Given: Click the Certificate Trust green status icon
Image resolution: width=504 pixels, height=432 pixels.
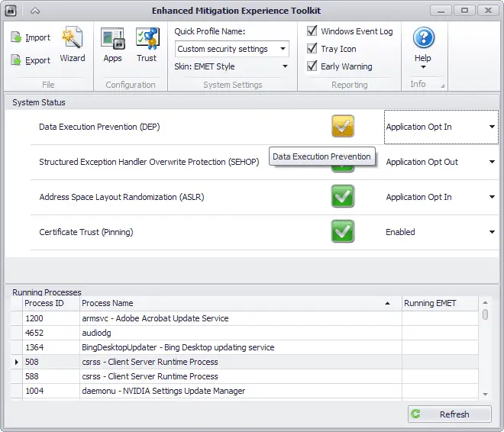Looking at the screenshot, I should [x=343, y=232].
